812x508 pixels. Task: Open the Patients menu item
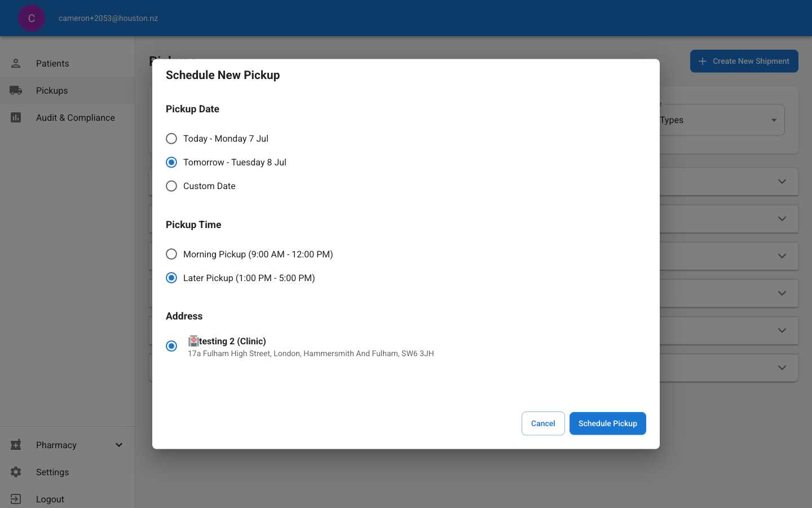67,63
